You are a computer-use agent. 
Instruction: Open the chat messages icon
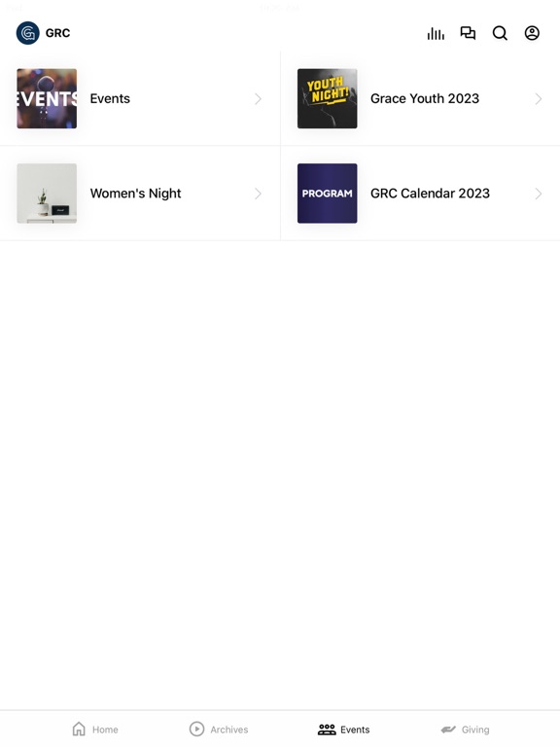pyautogui.click(x=468, y=33)
